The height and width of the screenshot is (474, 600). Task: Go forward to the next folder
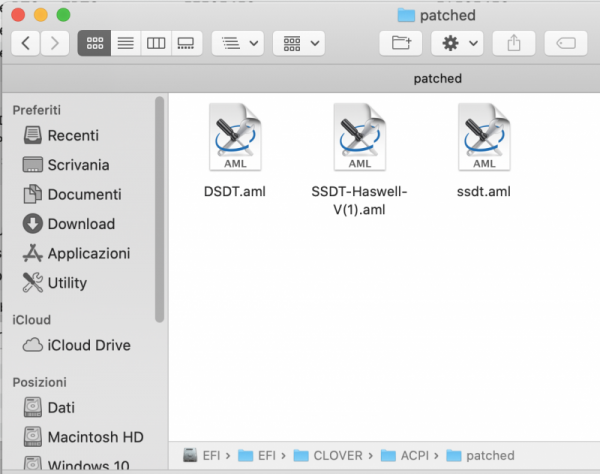pos(54,43)
